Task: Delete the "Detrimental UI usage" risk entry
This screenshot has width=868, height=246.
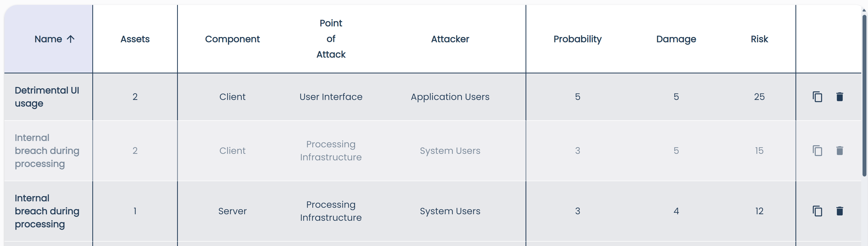Action: click(x=840, y=97)
